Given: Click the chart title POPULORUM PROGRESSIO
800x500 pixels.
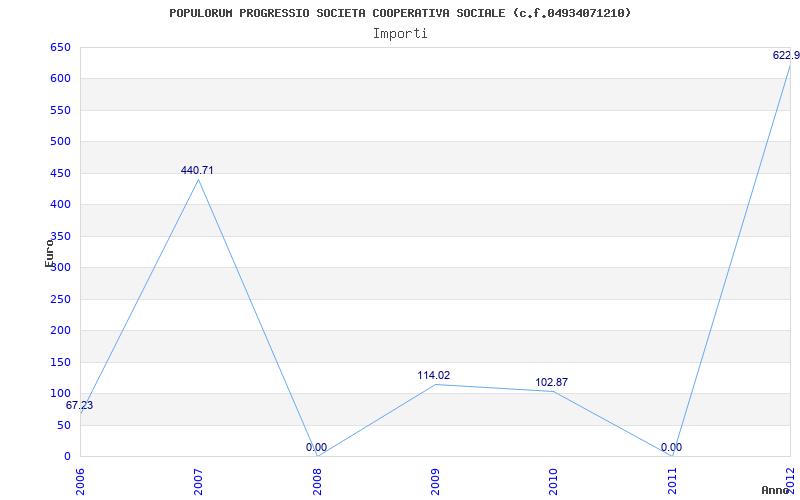Looking at the screenshot, I should click(400, 13).
